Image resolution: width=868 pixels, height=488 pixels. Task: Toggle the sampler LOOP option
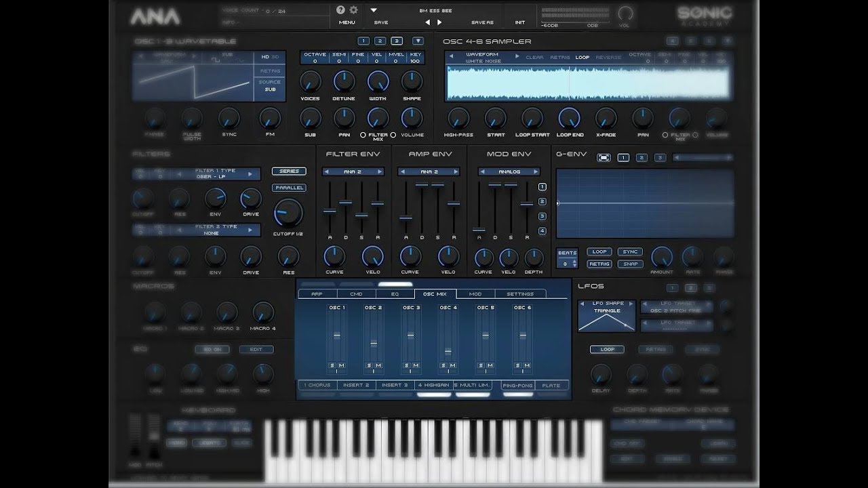pyautogui.click(x=583, y=58)
